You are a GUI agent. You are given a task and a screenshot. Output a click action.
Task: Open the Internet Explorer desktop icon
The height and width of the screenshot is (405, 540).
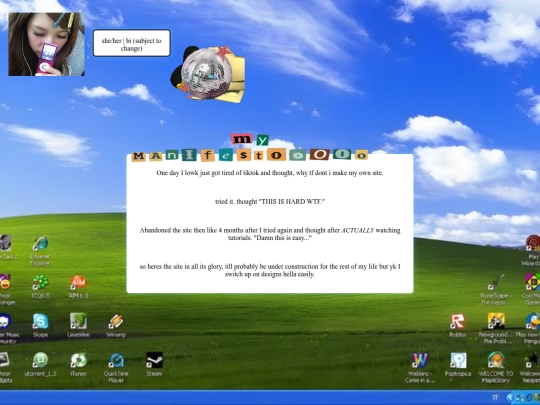(x=41, y=244)
